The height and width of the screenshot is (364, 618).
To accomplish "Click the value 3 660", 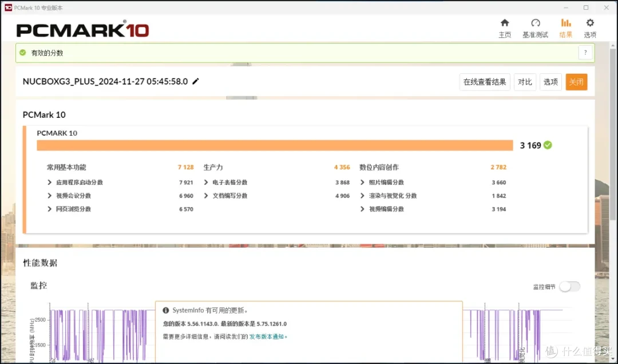I will click(498, 182).
